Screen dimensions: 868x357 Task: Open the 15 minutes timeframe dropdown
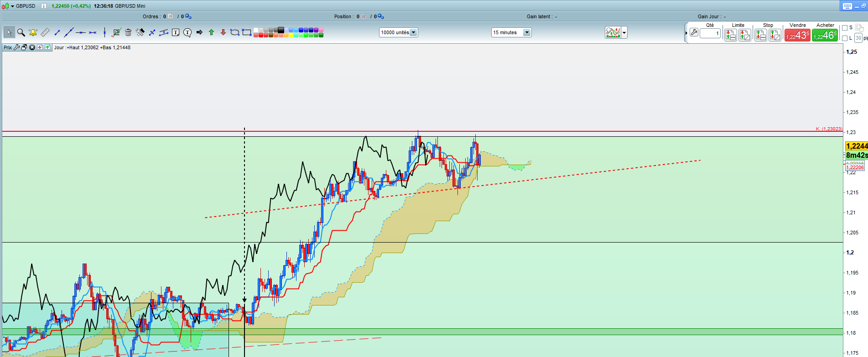(527, 32)
